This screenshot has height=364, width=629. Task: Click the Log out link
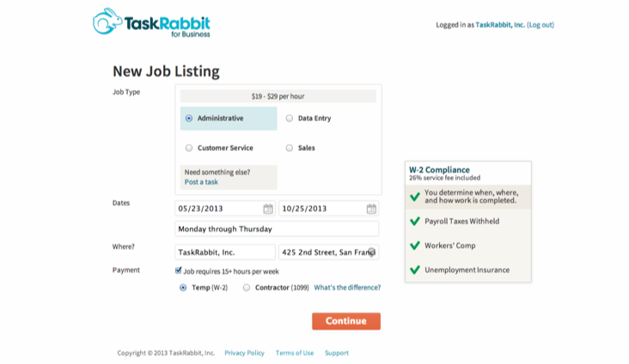click(x=540, y=25)
